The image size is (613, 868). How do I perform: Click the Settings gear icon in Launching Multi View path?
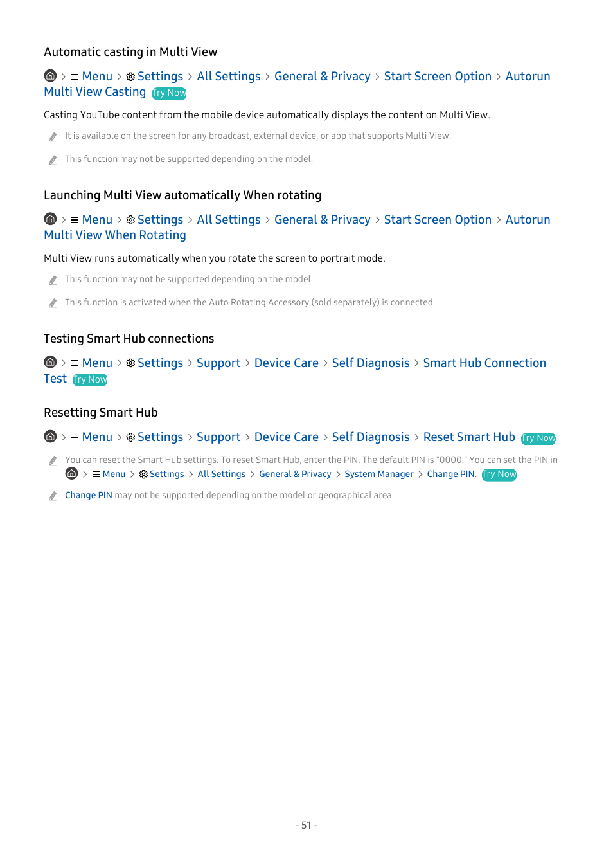click(130, 220)
